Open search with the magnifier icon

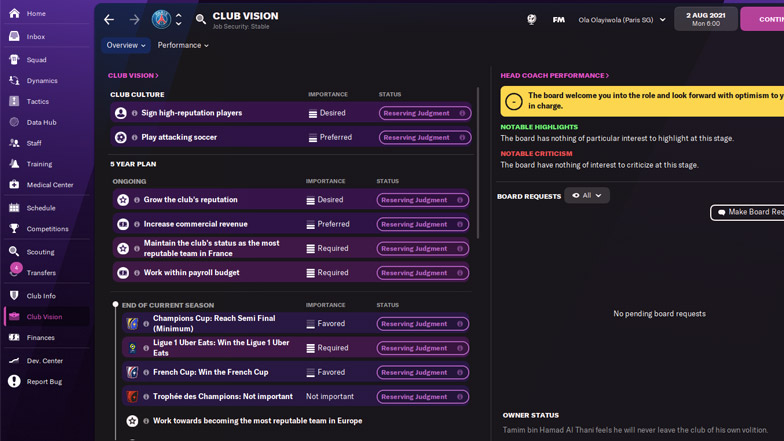(200, 20)
